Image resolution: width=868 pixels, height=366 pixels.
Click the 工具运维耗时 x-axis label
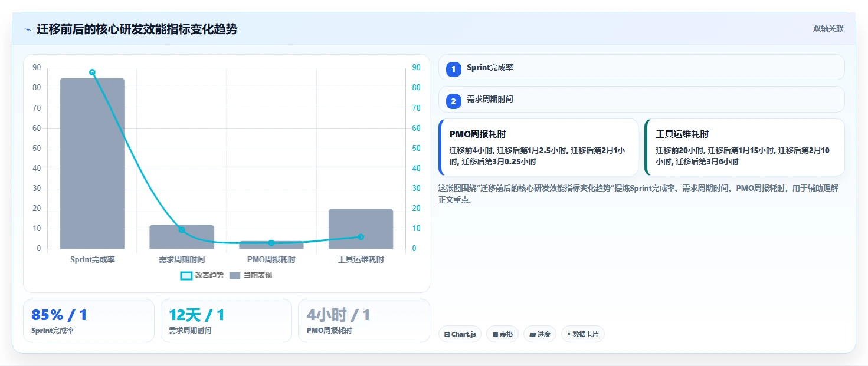(361, 259)
